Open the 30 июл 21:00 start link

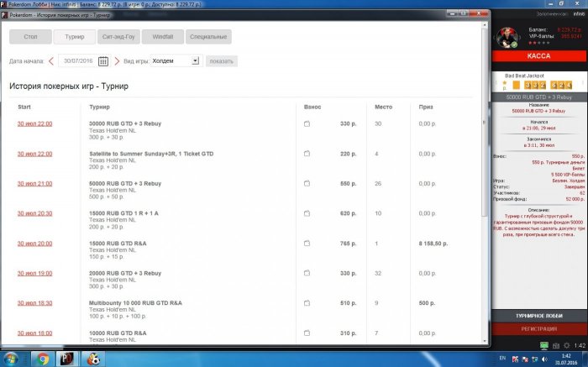(x=35, y=184)
